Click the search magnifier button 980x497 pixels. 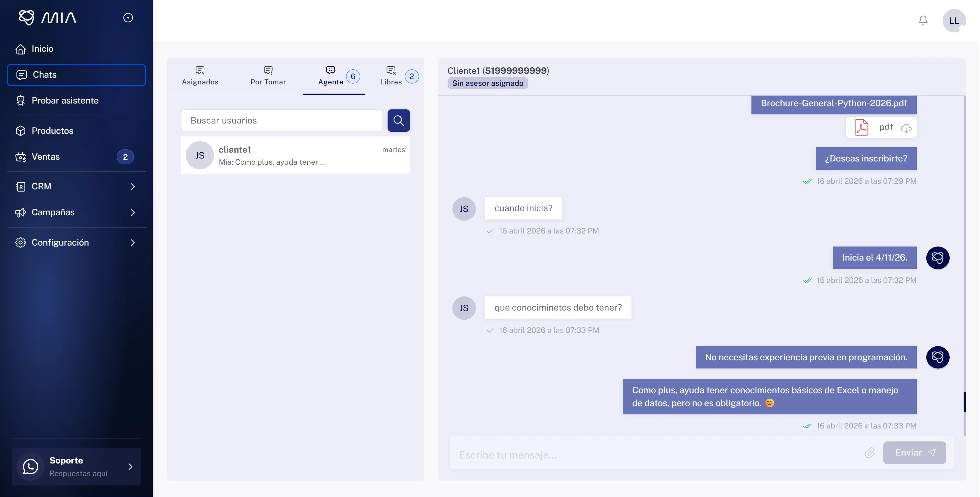399,121
